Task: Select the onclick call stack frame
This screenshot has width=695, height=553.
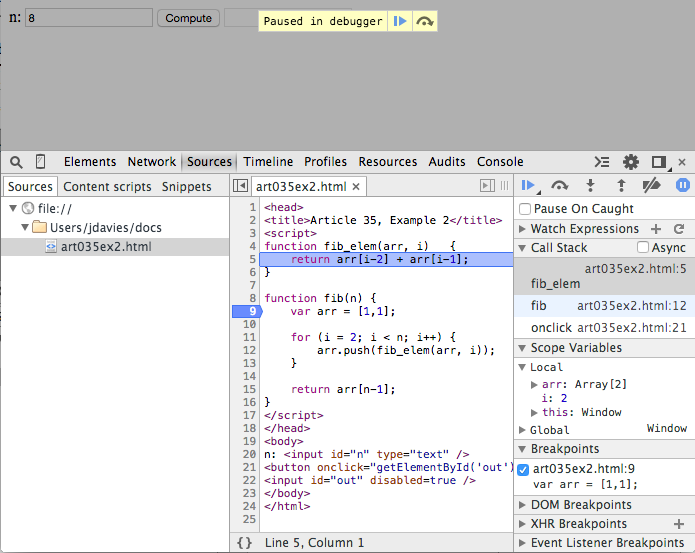Action: tap(605, 328)
